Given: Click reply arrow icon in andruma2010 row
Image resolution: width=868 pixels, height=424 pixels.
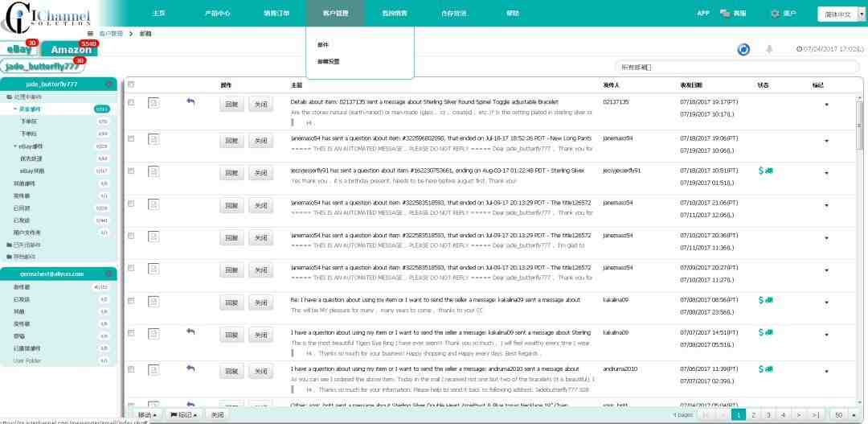Looking at the screenshot, I should tap(190, 368).
